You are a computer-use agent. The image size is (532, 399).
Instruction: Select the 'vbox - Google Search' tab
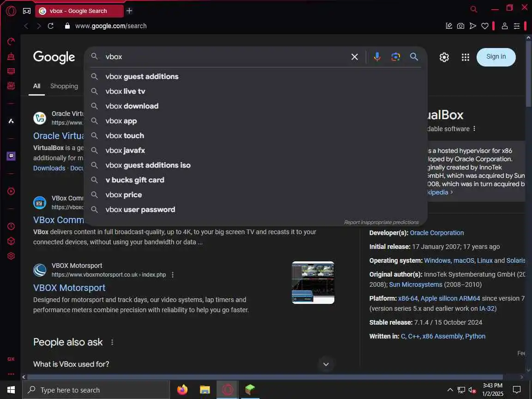[x=79, y=11]
